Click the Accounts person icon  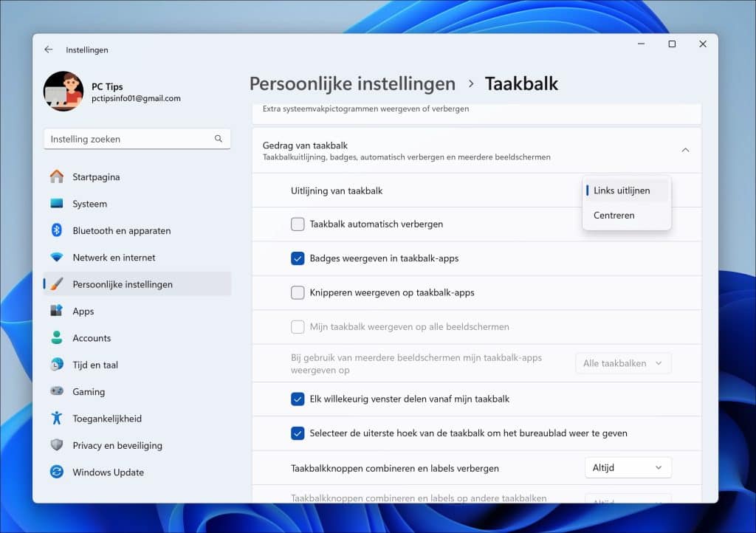(56, 338)
